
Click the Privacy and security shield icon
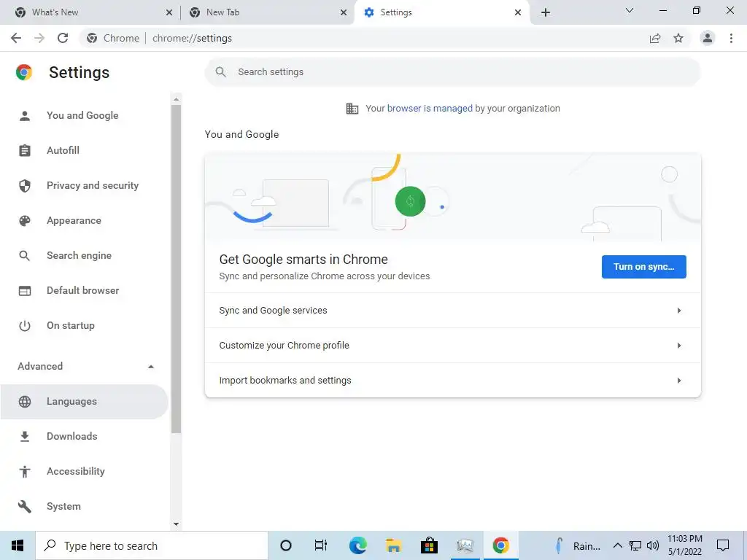25,186
